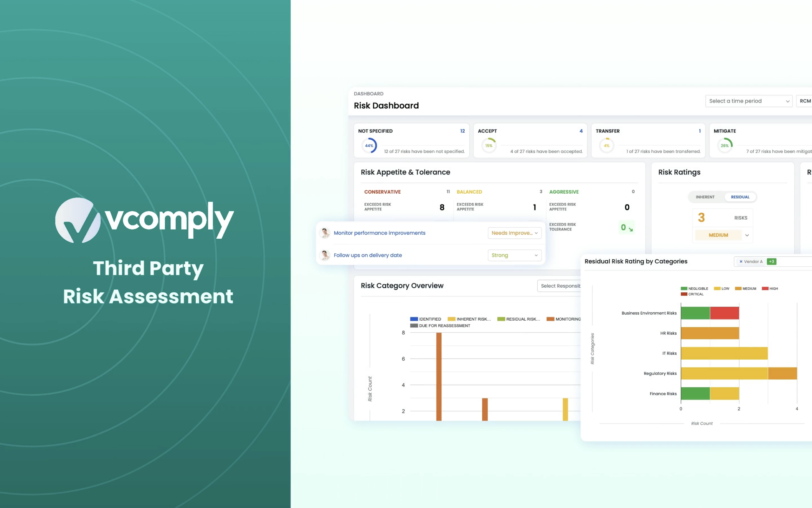Screen dimensions: 812x508
Task: Open the Transfer count 1
Action: pyautogui.click(x=700, y=131)
